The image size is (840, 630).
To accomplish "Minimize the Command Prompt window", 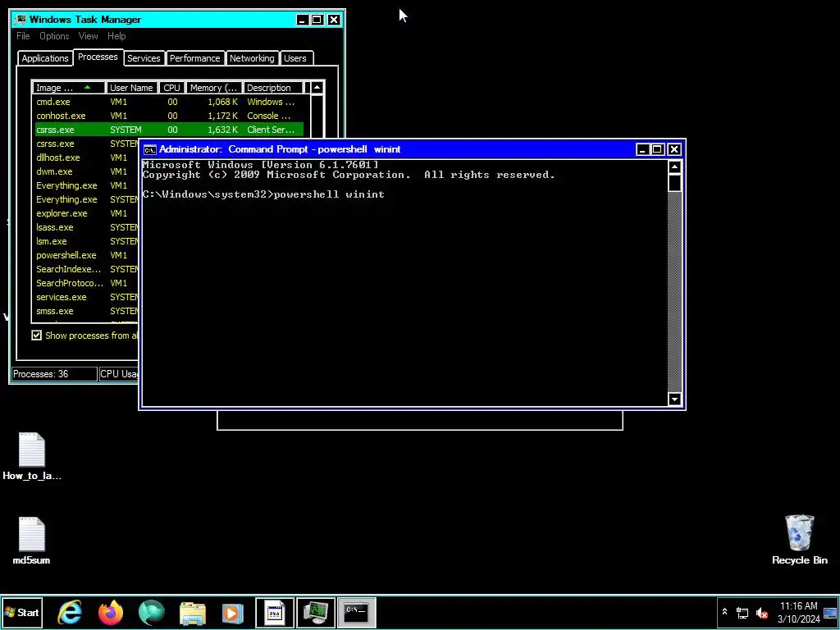I will click(x=642, y=149).
